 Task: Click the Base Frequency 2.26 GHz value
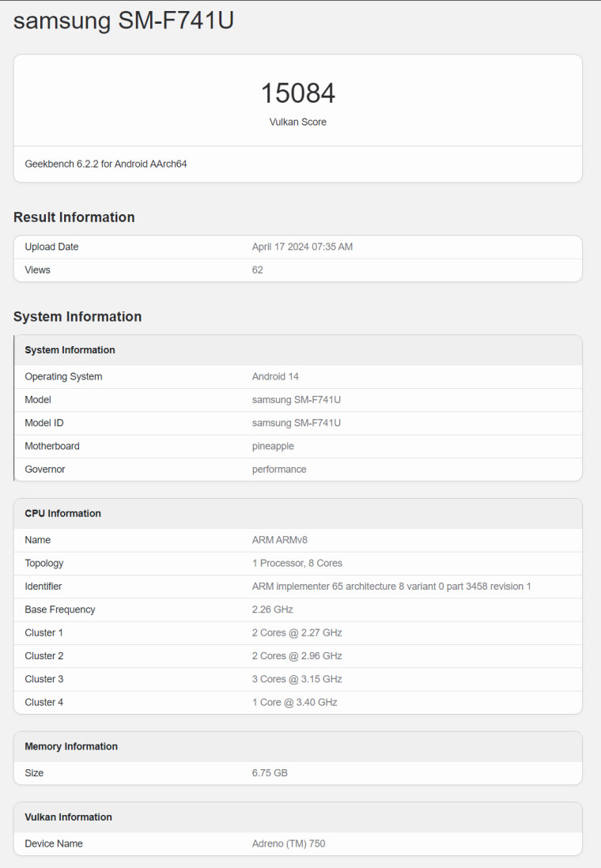273,609
